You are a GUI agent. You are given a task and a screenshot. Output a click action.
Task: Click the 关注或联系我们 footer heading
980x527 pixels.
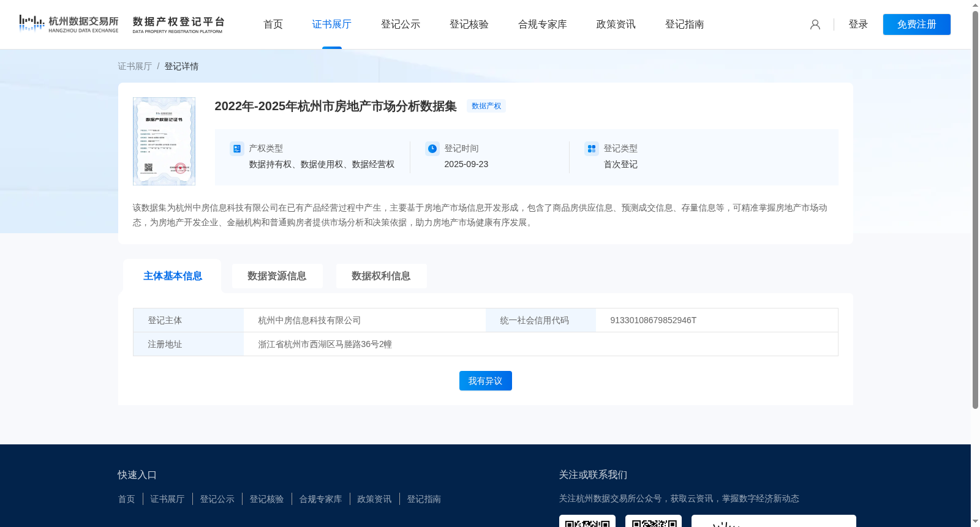(593, 475)
